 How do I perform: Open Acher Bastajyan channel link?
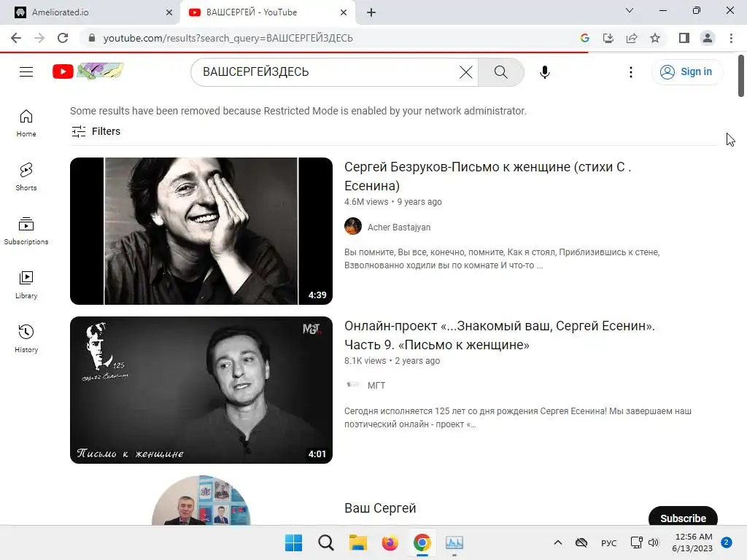point(399,227)
